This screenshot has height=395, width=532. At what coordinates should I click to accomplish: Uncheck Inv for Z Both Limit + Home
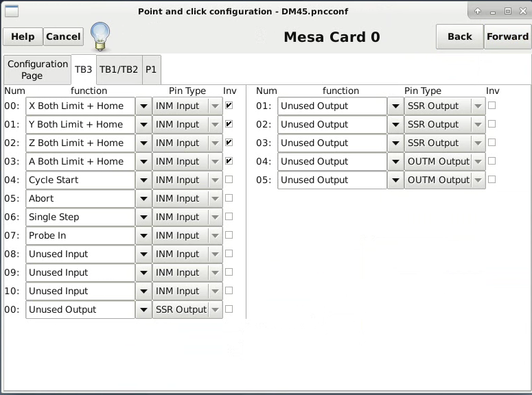229,143
